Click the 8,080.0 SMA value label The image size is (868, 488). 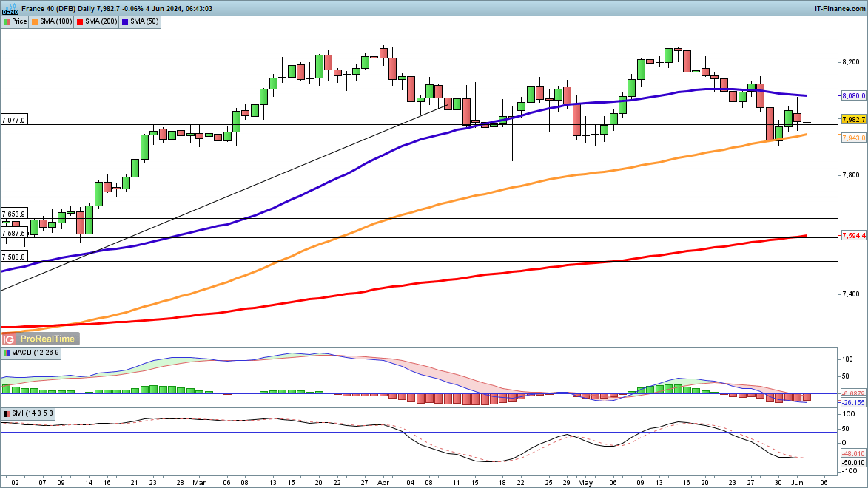point(853,96)
